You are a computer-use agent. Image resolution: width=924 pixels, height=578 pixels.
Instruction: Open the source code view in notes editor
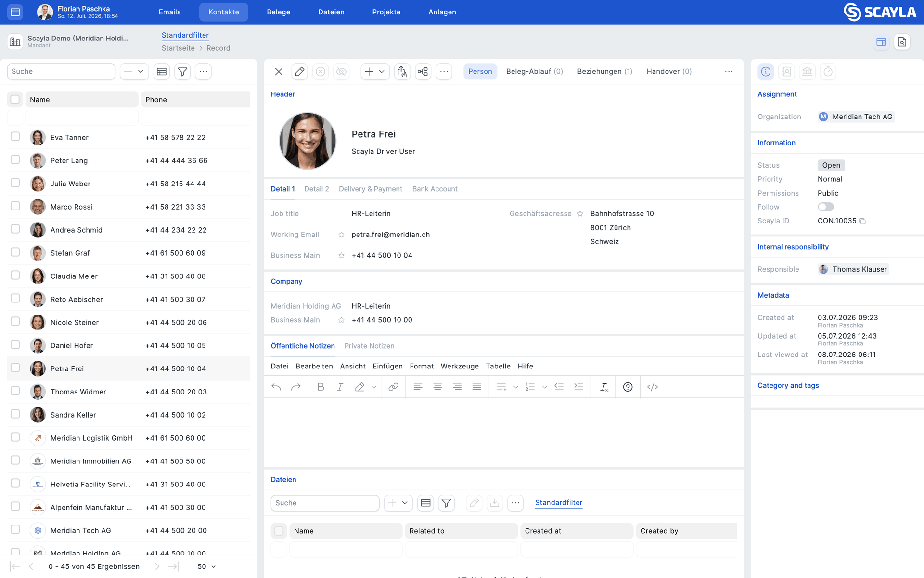(x=653, y=387)
